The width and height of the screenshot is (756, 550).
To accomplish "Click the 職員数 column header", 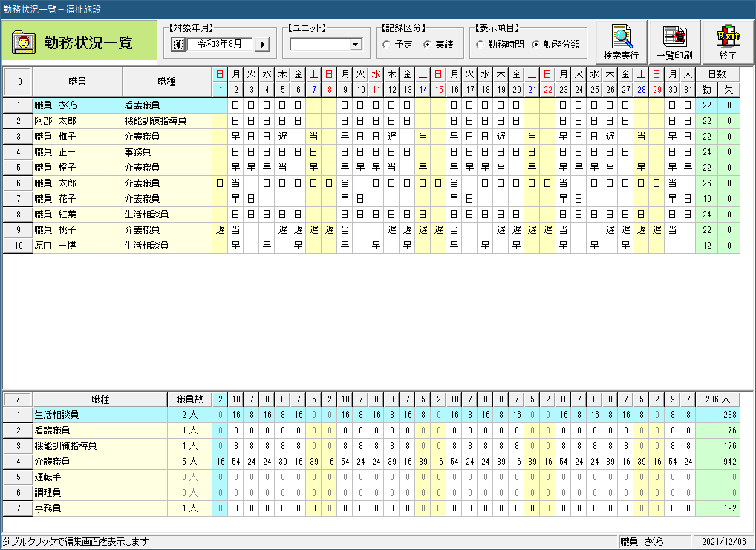I will pos(189,399).
